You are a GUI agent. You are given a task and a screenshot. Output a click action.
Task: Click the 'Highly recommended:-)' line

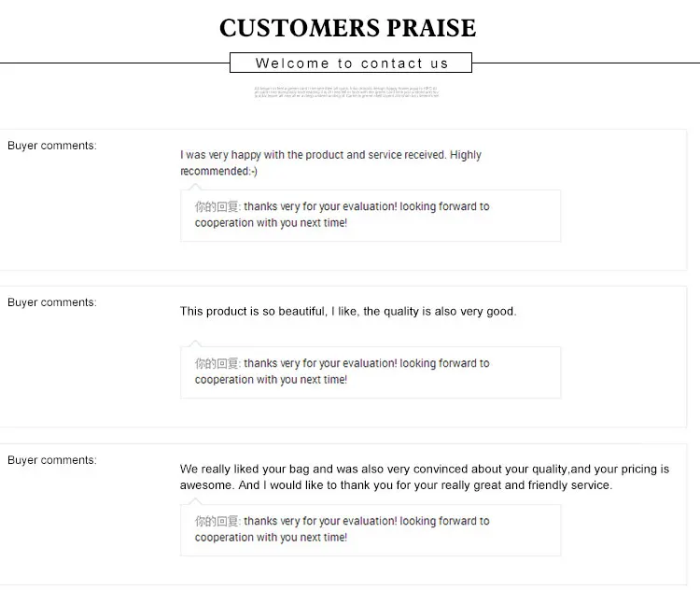pyautogui.click(x=218, y=172)
